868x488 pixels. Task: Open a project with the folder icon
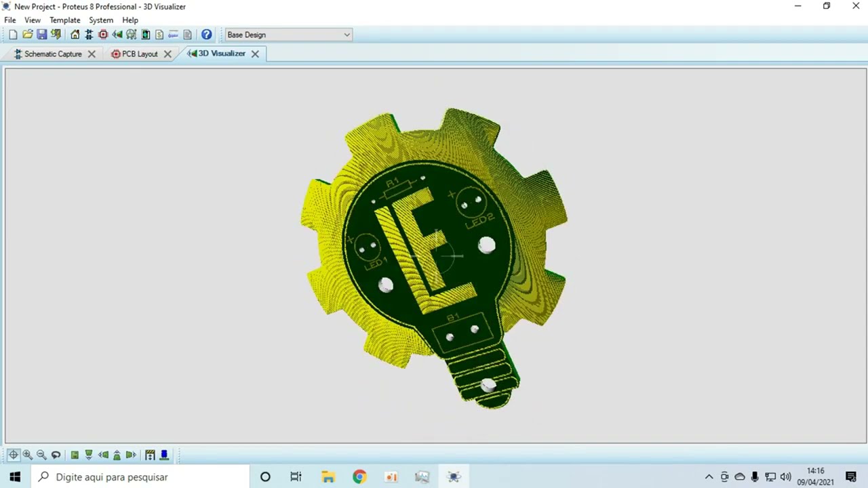coord(27,35)
